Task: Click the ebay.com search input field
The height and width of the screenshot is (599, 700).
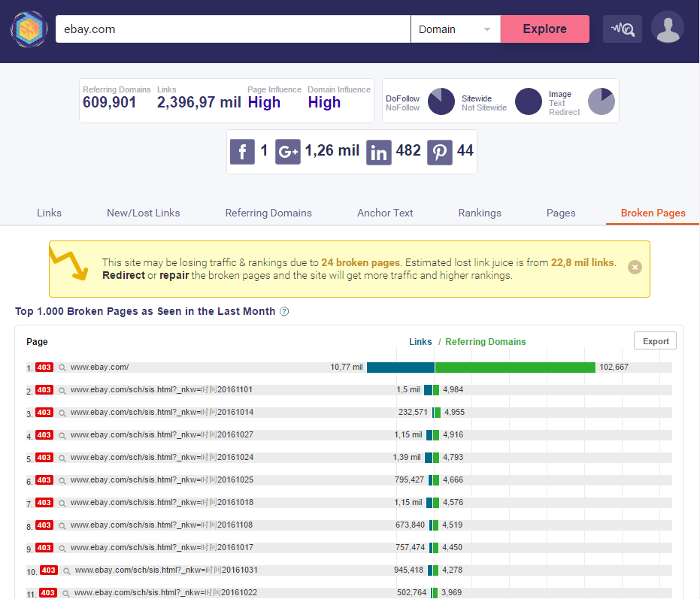Action: [232, 29]
